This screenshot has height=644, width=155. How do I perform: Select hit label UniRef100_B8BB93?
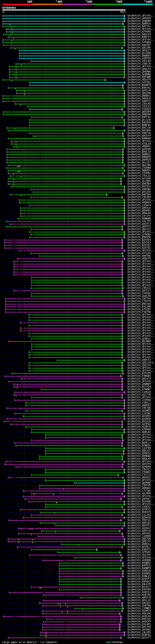click(x=139, y=56)
